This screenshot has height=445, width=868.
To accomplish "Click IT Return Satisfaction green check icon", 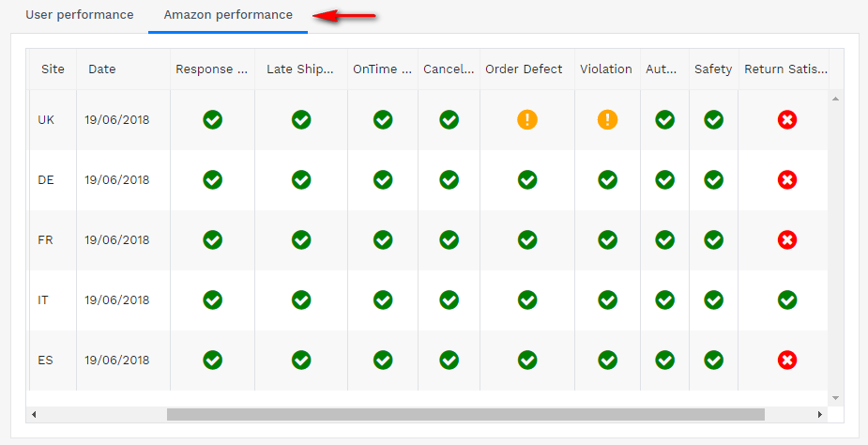I will click(786, 299).
